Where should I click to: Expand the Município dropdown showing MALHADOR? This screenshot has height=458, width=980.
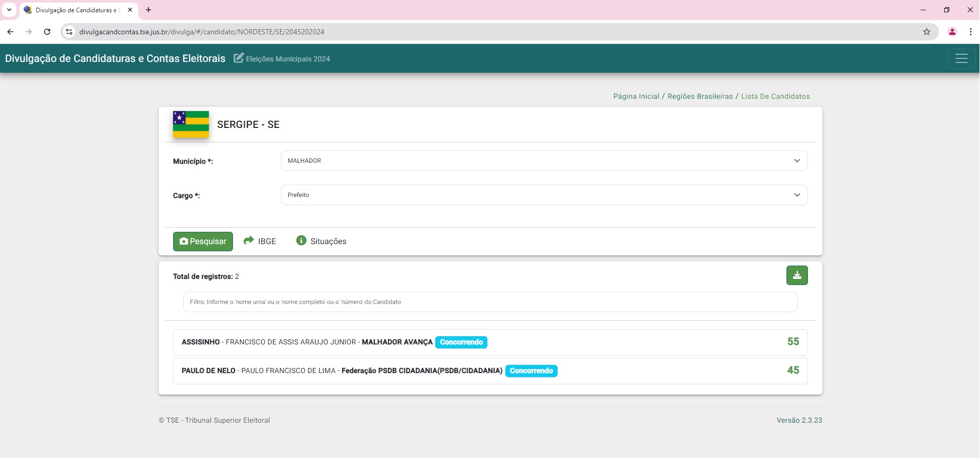(544, 161)
